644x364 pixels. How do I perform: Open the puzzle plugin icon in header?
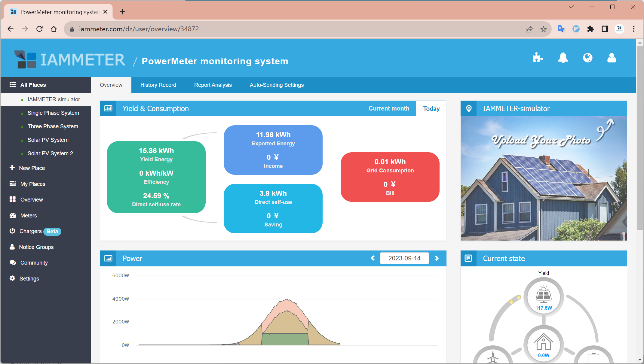pyautogui.click(x=538, y=58)
